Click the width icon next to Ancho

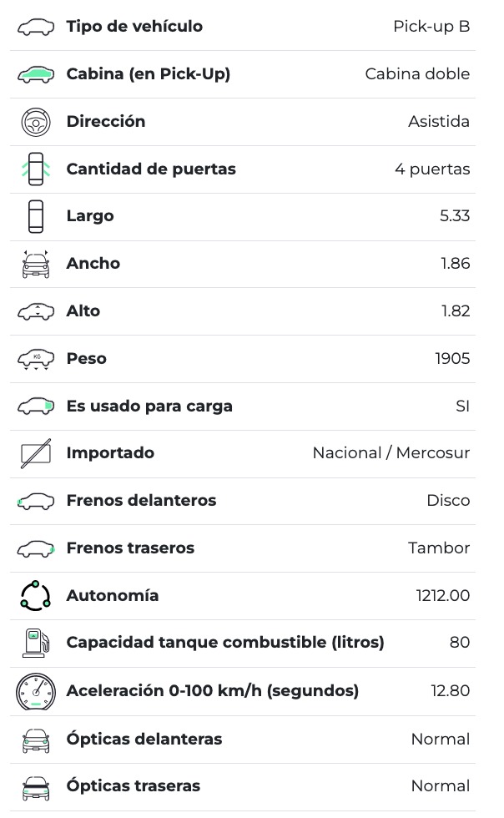pos(36,264)
